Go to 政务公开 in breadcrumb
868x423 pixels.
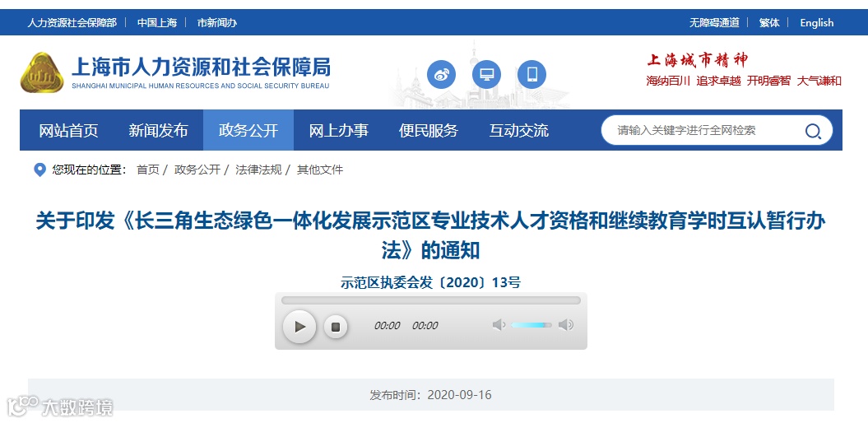[x=197, y=170]
